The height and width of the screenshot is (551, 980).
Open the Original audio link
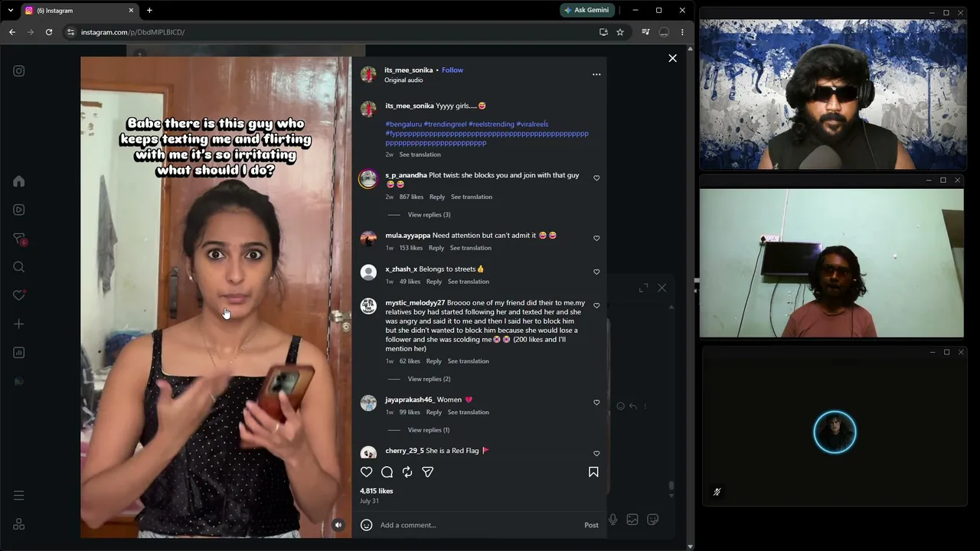(x=403, y=80)
